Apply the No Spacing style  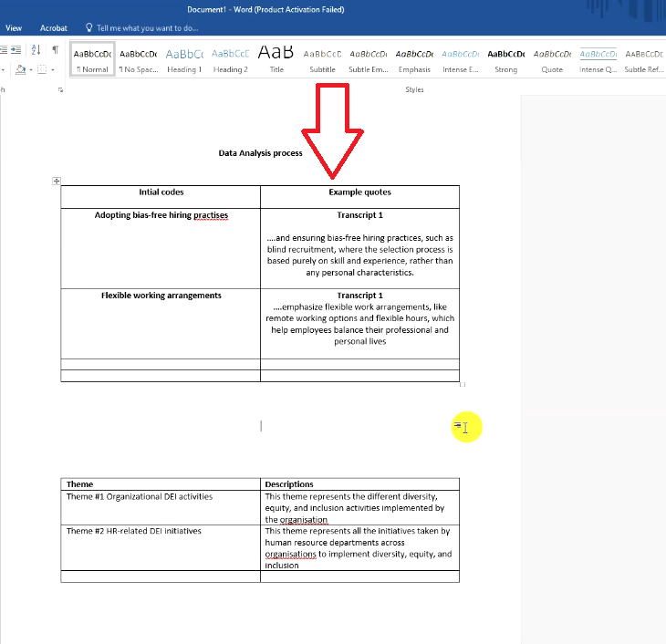point(139,59)
